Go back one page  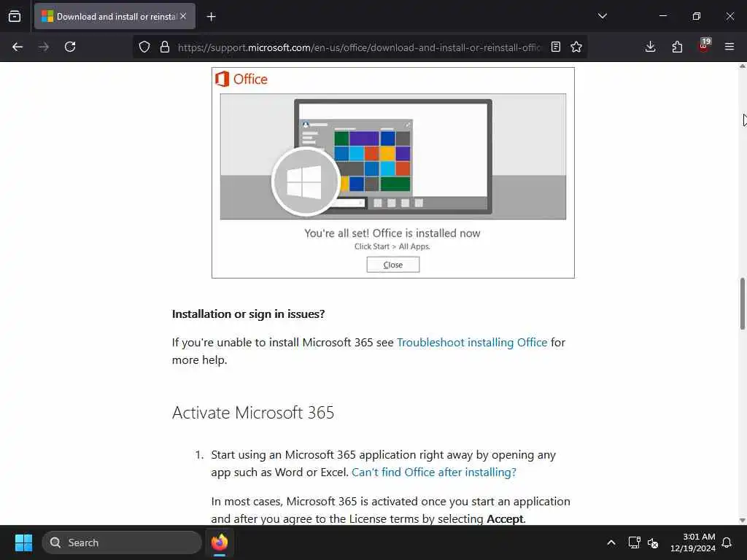18,47
